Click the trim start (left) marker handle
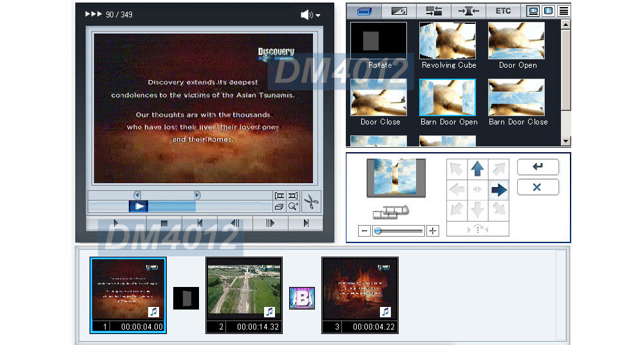 click(x=137, y=195)
